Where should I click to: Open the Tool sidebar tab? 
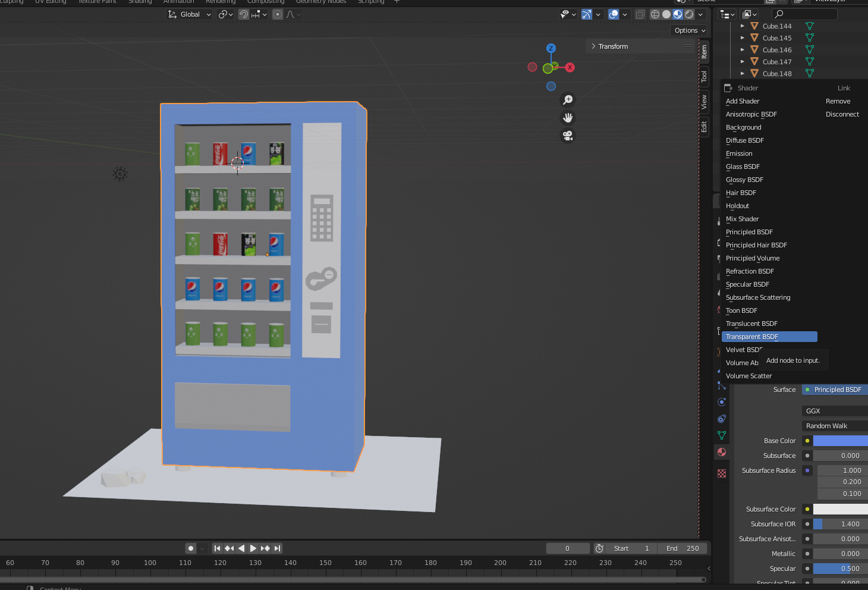pos(704,76)
